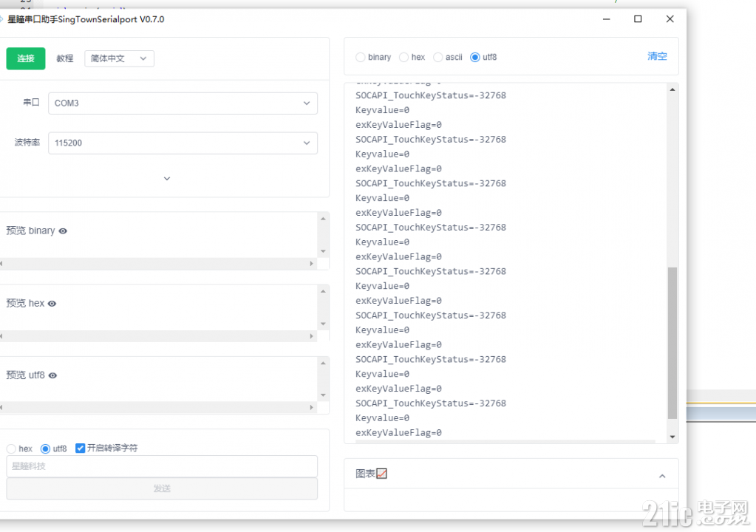The image size is (756, 532).
Task: Click the receive log scroll-down arrow
Action: [672, 437]
